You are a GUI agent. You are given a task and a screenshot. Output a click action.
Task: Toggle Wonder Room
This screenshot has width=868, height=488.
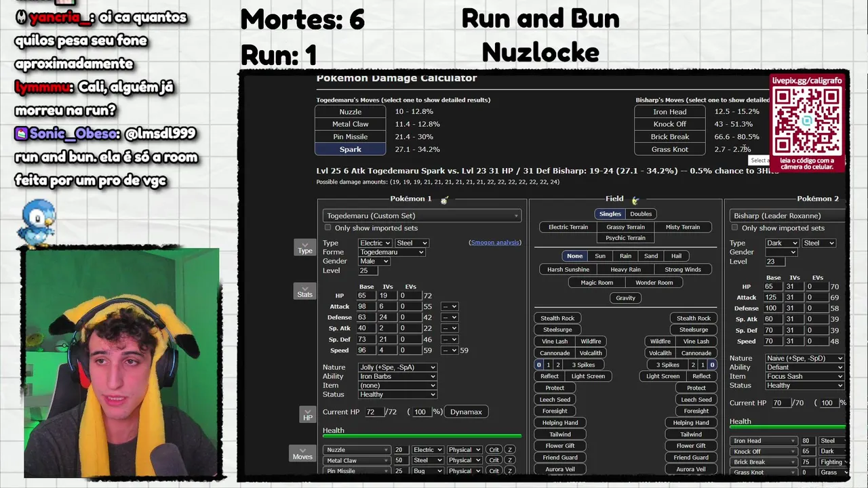[x=654, y=283]
